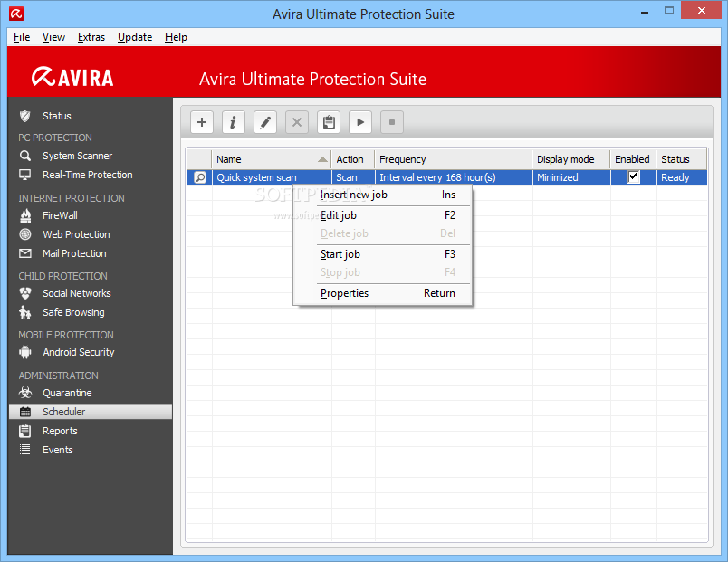The image size is (728, 562).
Task: Click the Web Protection globe icon
Action: click(x=25, y=234)
